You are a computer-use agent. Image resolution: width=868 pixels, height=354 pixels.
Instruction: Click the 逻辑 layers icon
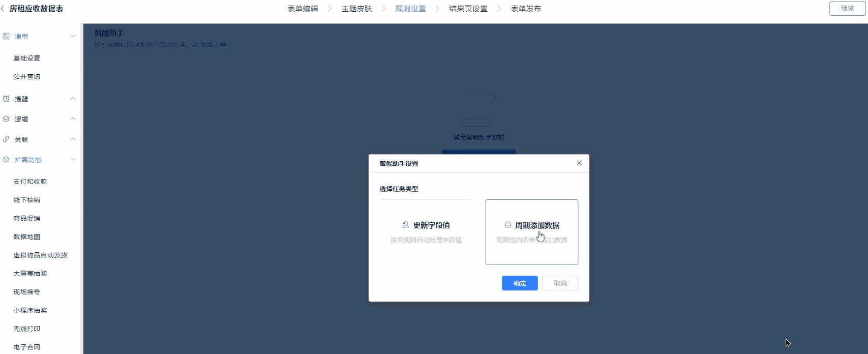coord(6,119)
